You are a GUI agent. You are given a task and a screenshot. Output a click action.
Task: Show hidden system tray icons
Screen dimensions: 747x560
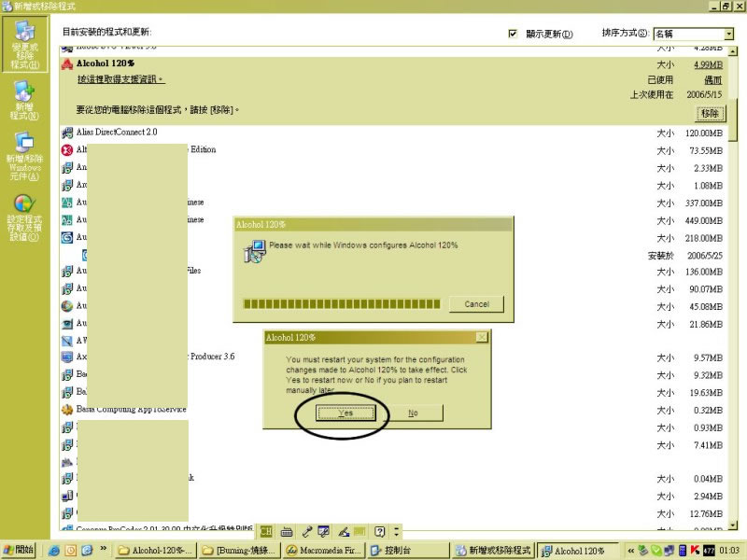631,551
